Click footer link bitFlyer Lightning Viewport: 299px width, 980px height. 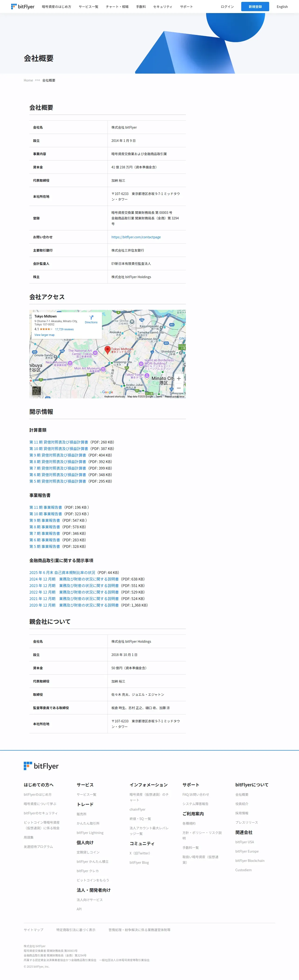coord(90,833)
